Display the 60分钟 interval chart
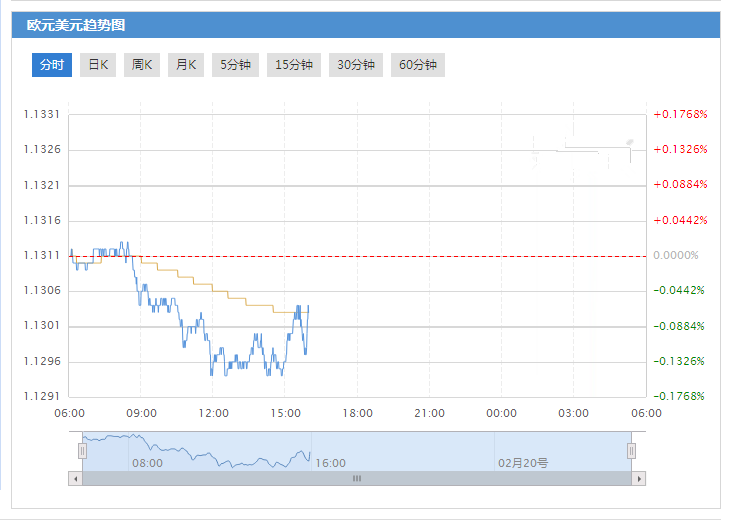Image resolution: width=729 pixels, height=520 pixels. click(x=418, y=65)
